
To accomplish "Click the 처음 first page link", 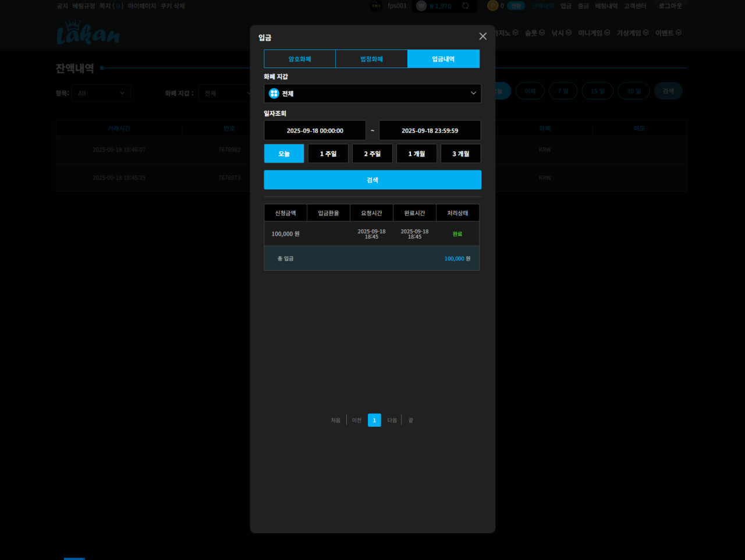I will [x=336, y=420].
